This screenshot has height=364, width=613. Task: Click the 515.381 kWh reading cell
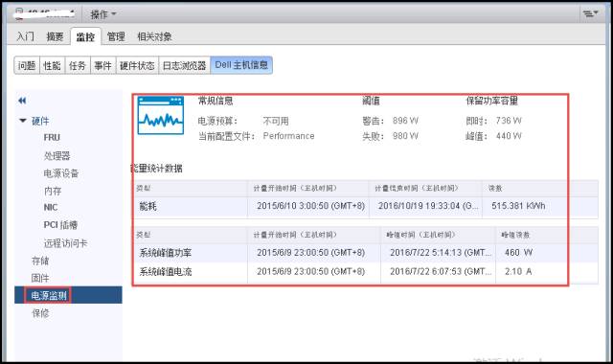click(518, 206)
